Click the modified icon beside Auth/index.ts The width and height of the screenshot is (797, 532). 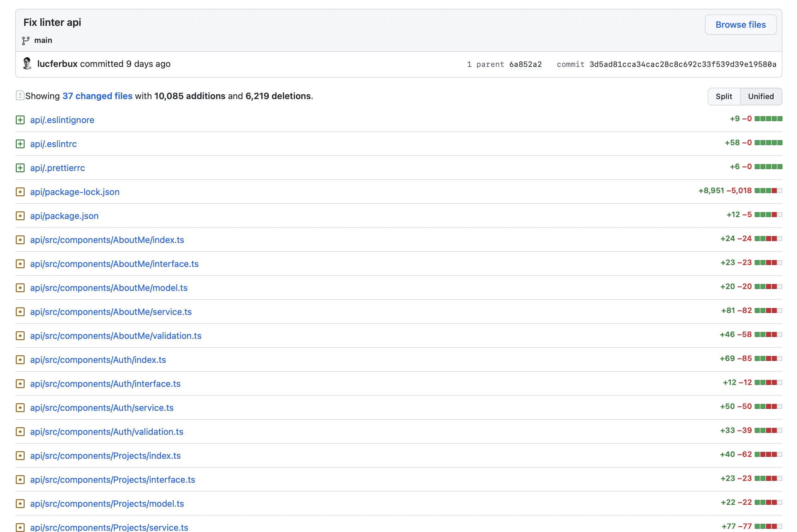point(20,360)
